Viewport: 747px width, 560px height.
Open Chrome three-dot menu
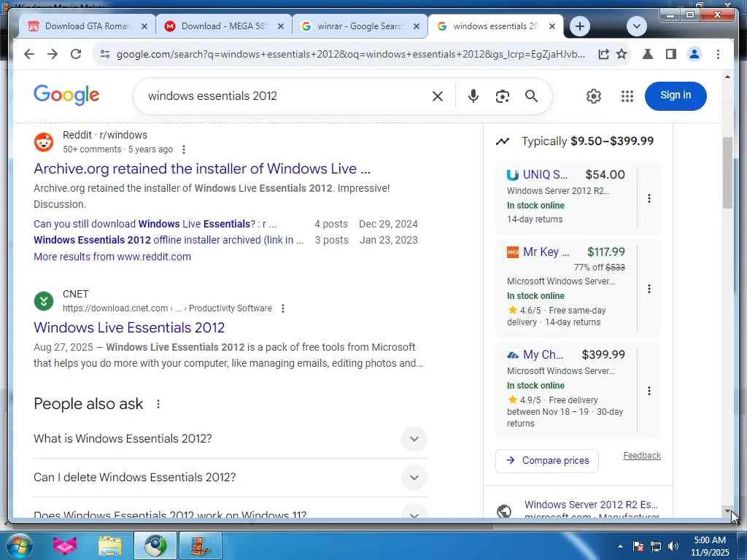718,54
